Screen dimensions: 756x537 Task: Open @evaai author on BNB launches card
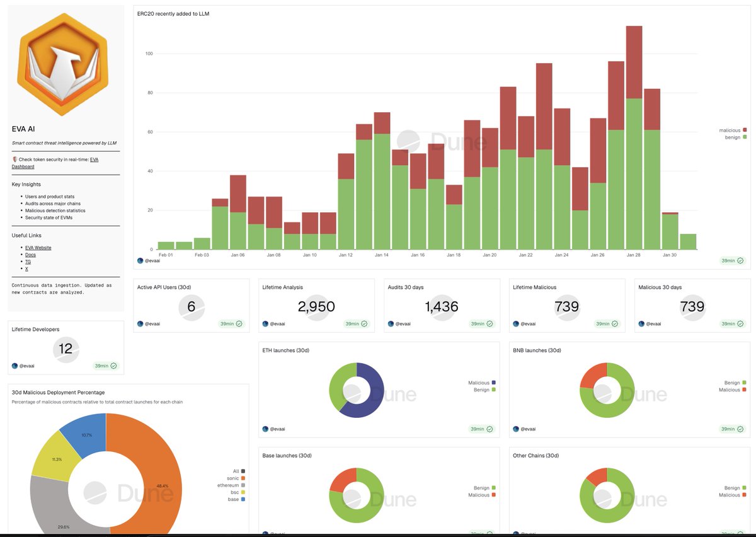[524, 429]
